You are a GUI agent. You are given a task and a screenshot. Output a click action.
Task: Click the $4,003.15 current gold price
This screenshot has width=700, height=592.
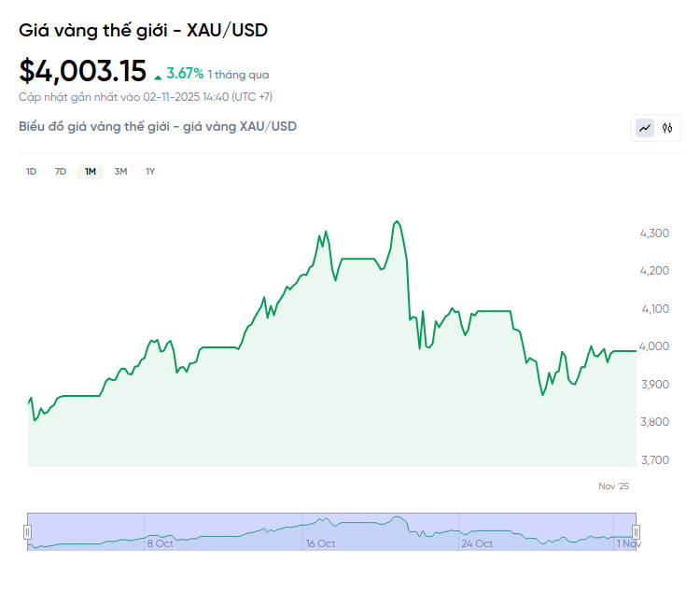click(x=83, y=71)
